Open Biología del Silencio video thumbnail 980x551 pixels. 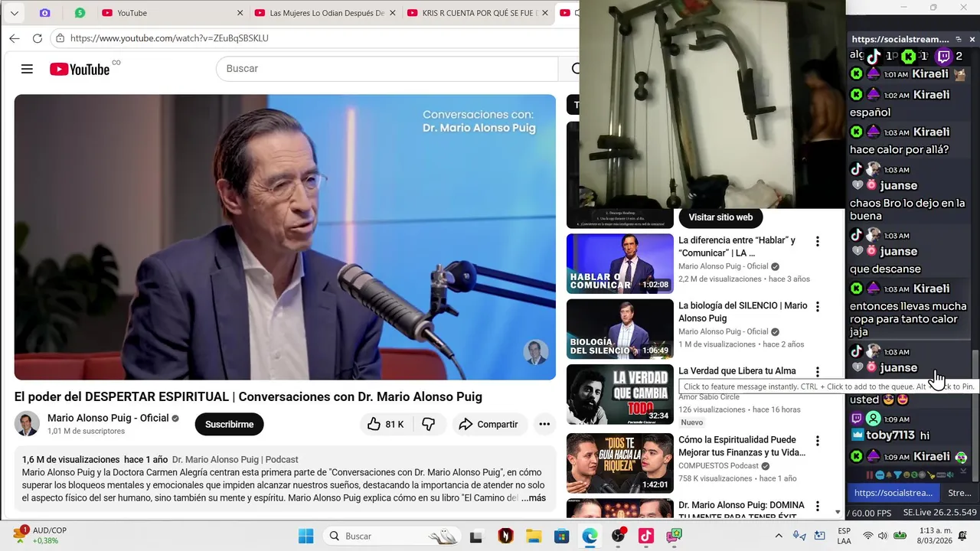(620, 329)
